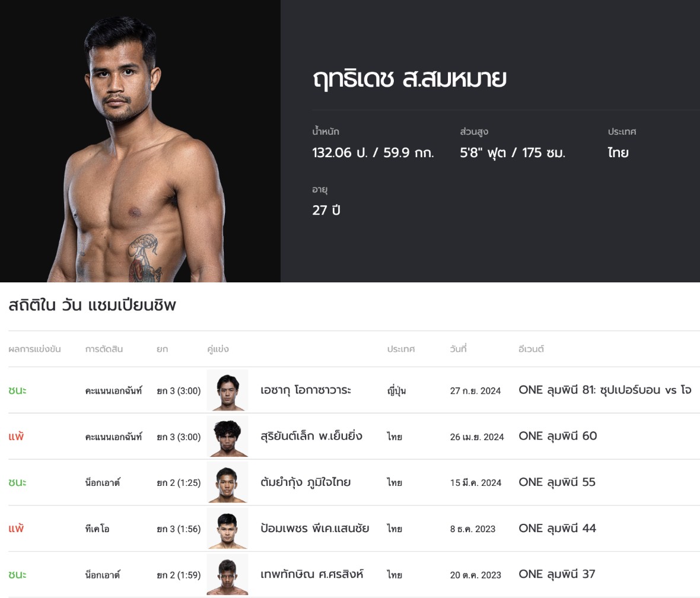Open สุริยันต์เล็ก พ.เย็นยิ่ง profile link

[x=311, y=436]
